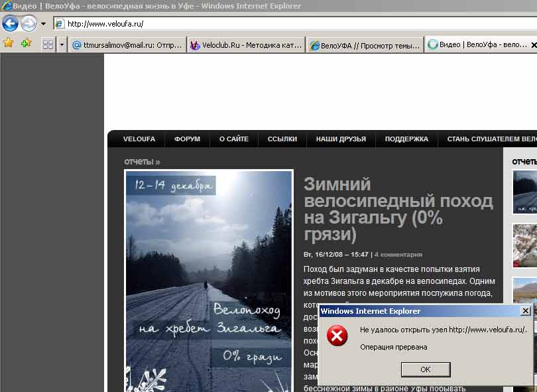Screen dimensions: 537x392
Task: Click the отчеты » section link
Action: pos(142,162)
